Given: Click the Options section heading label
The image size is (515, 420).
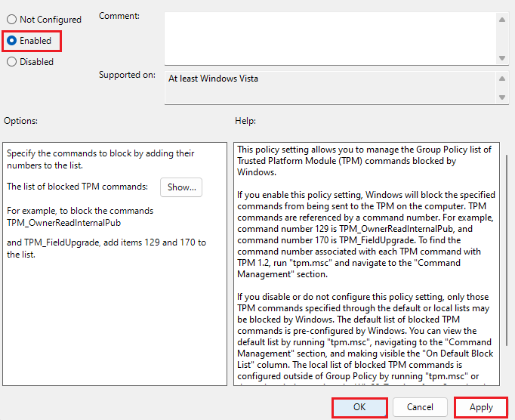Looking at the screenshot, I should point(20,121).
